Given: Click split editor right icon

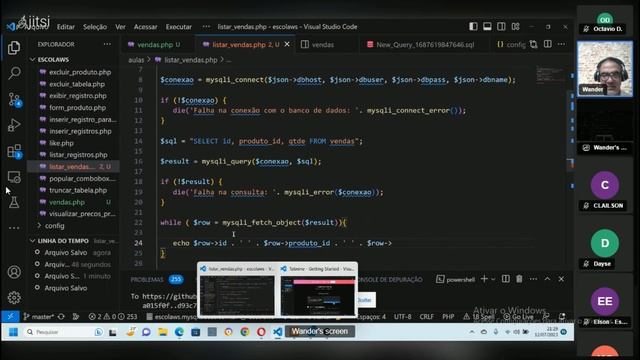Looking at the screenshot, I should pyautogui.click(x=547, y=44).
